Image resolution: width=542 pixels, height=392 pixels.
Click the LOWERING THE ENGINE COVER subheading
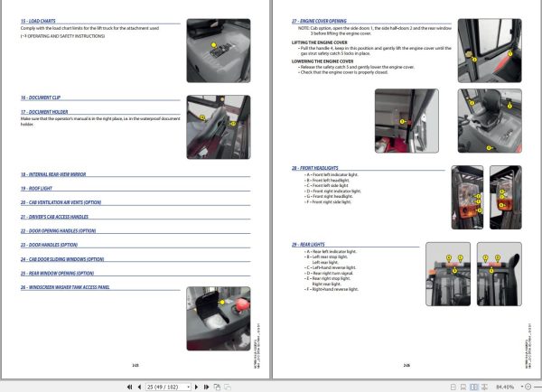click(x=322, y=61)
